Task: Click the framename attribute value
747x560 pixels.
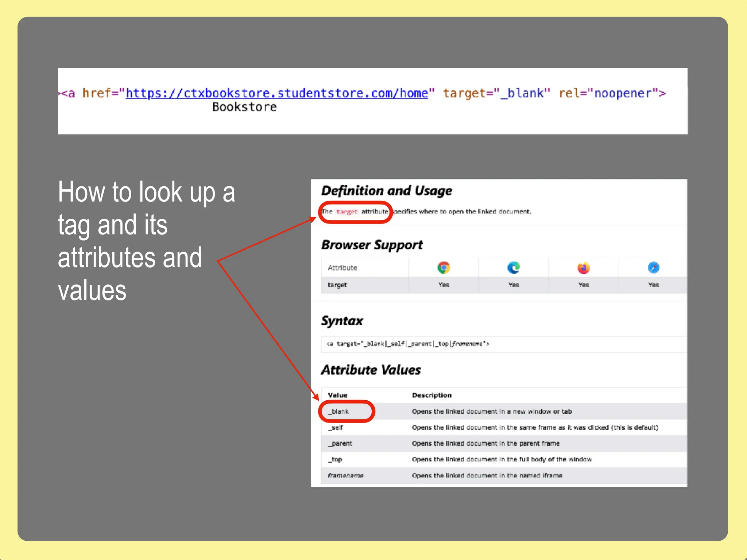Action: [345, 475]
